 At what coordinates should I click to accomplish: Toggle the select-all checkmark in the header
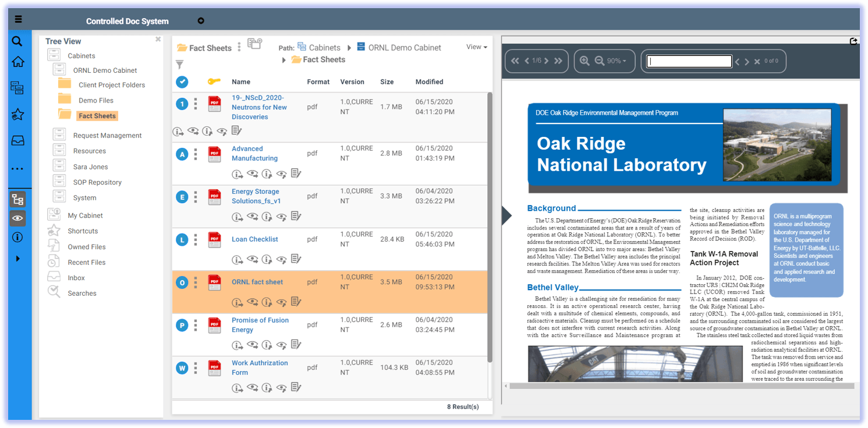(x=182, y=82)
